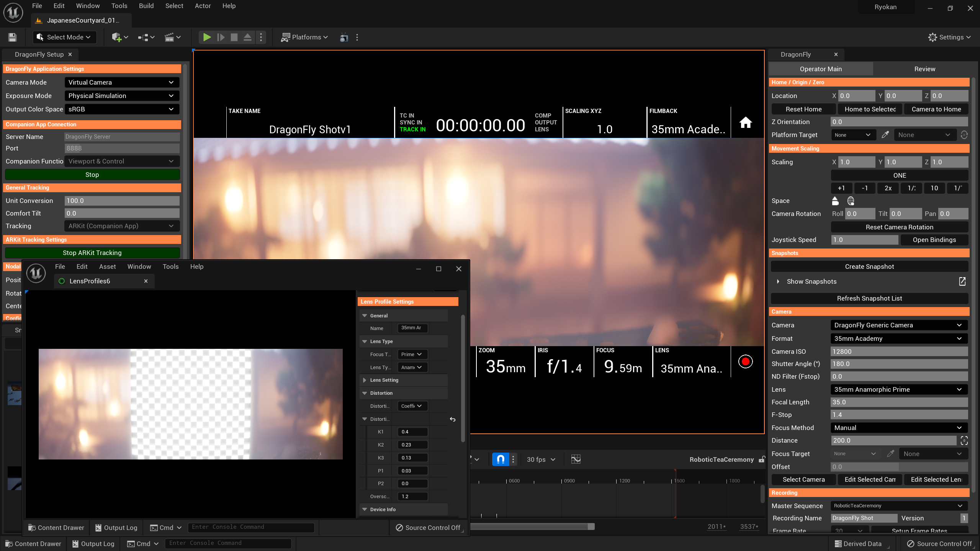Click the green Play in editor icon

click(x=207, y=37)
